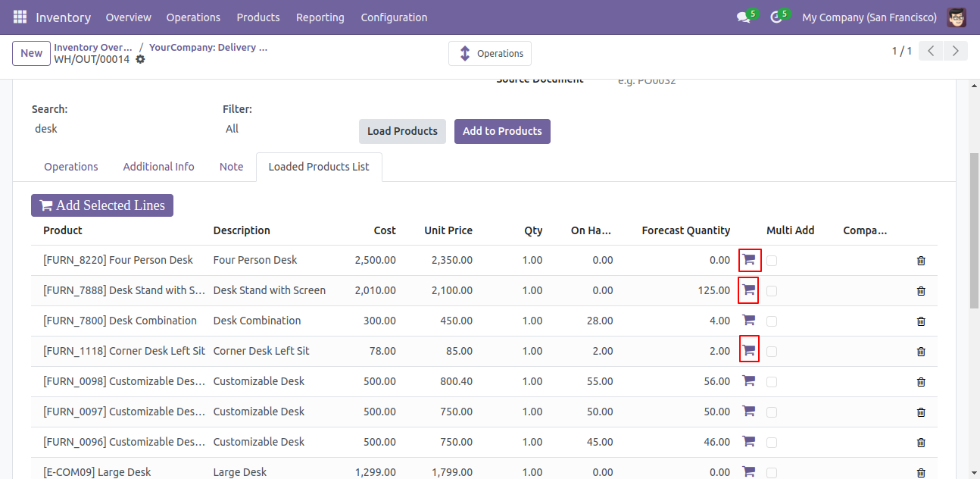Tick Multi Add for FURN_0098 row

(772, 382)
